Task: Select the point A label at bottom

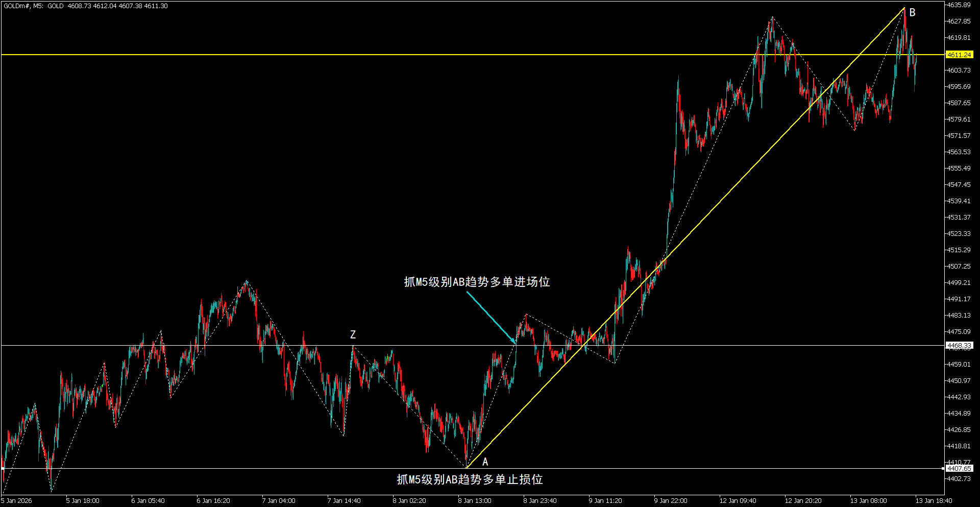Action: pyautogui.click(x=485, y=462)
